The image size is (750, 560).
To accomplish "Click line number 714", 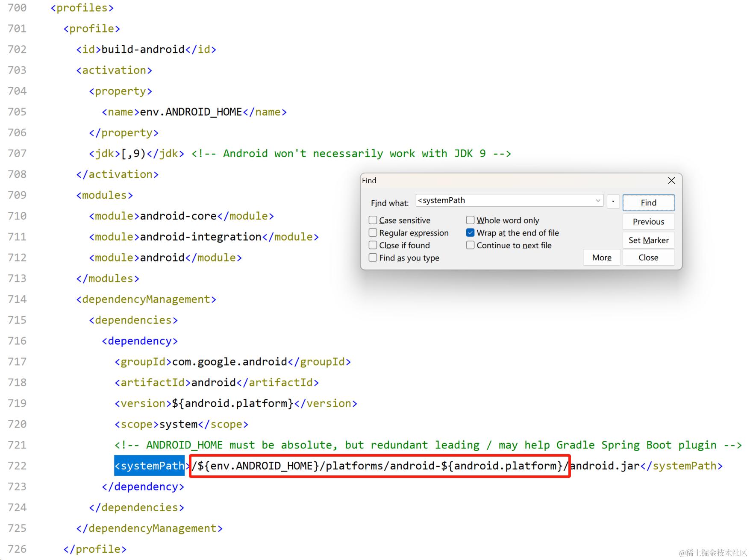I will click(17, 299).
